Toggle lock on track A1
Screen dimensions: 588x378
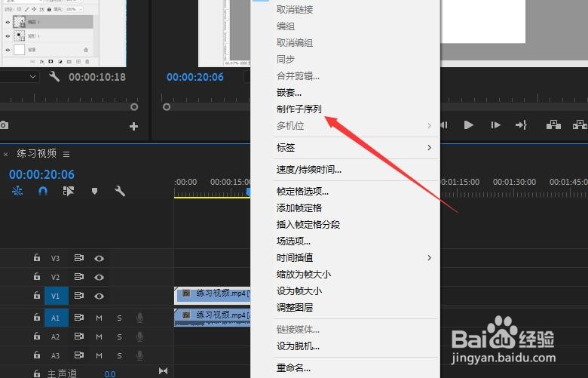click(x=37, y=318)
